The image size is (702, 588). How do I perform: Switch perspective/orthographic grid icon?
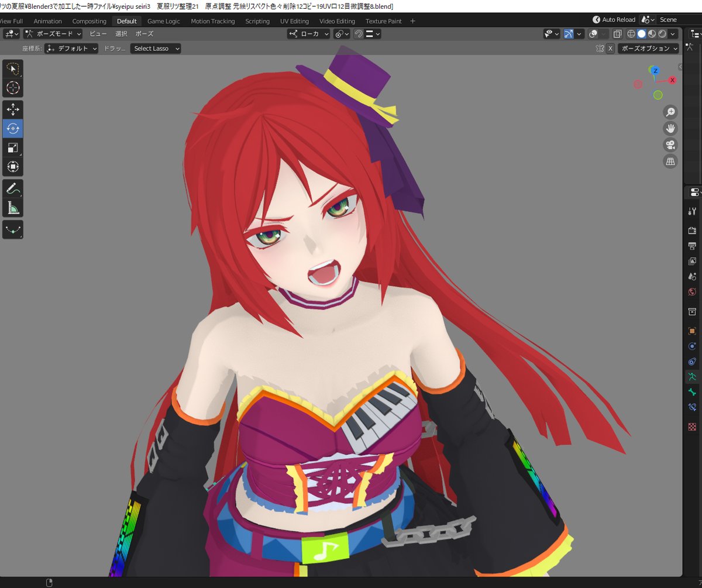click(x=670, y=161)
